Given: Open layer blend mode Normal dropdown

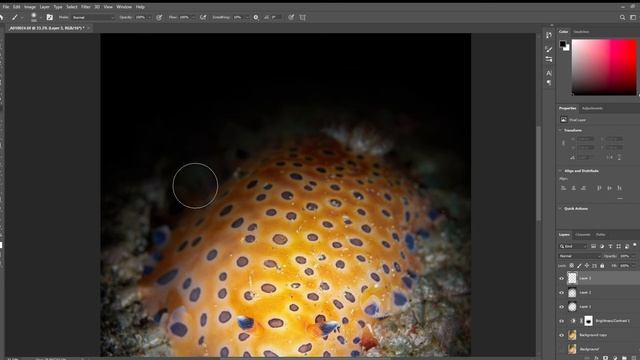Looking at the screenshot, I should 579,256.
